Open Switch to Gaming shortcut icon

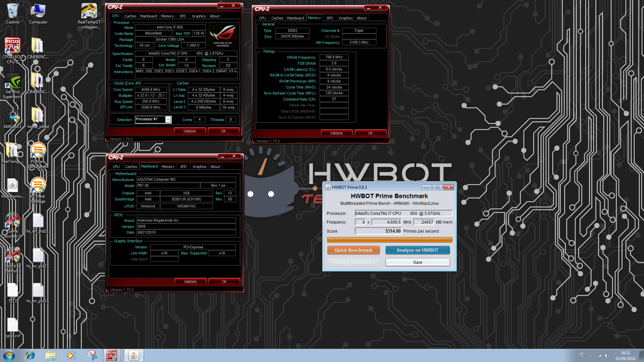click(x=13, y=260)
